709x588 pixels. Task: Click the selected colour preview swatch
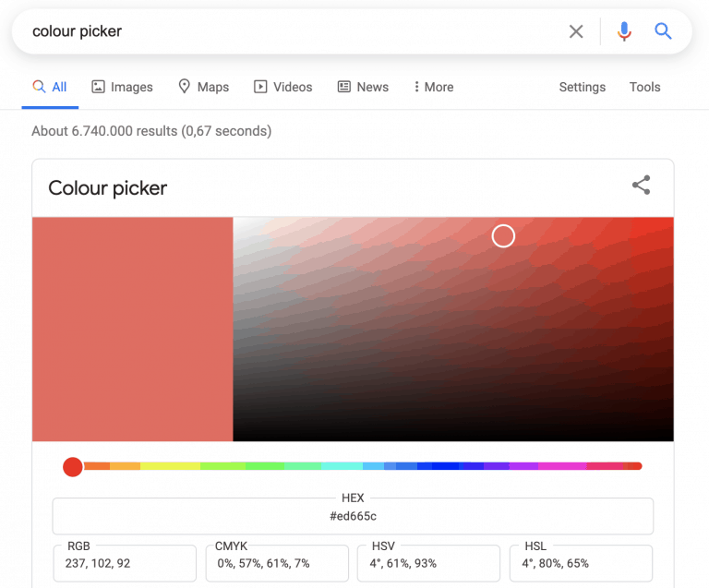(133, 329)
